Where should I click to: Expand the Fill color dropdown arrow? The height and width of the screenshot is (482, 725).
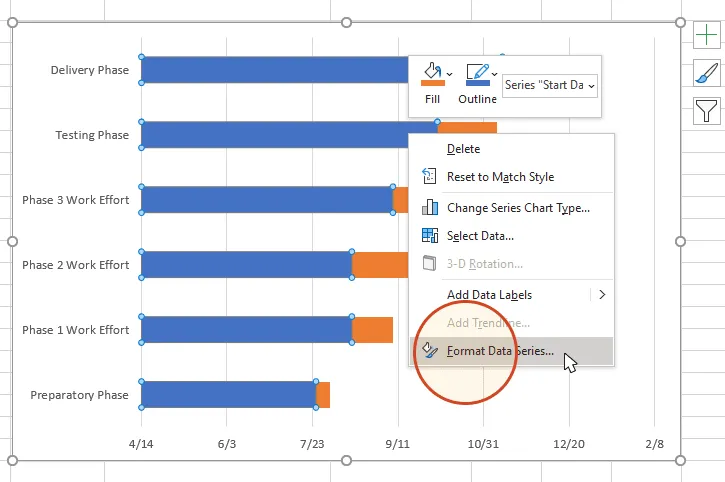(450, 74)
